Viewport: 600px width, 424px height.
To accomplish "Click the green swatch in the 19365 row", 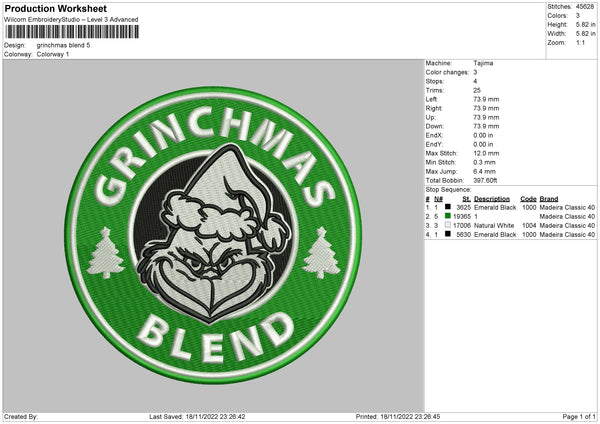I will pyautogui.click(x=448, y=216).
